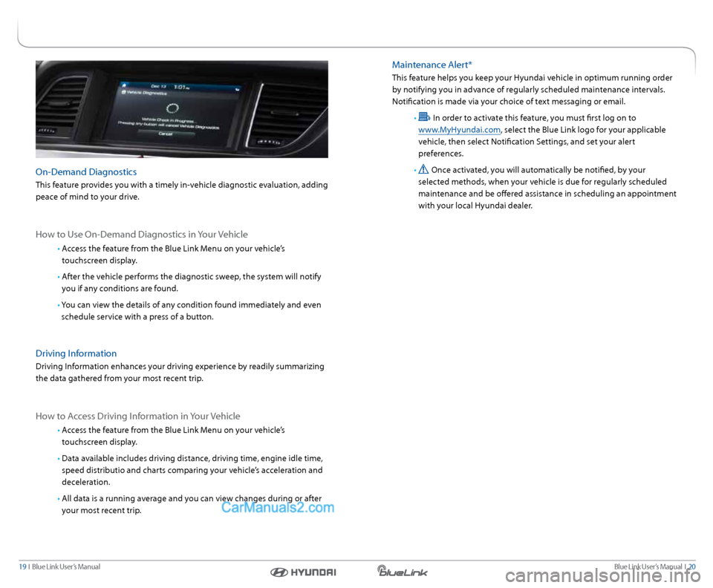Click bullet 'All data is a running average'

[x=191, y=504]
